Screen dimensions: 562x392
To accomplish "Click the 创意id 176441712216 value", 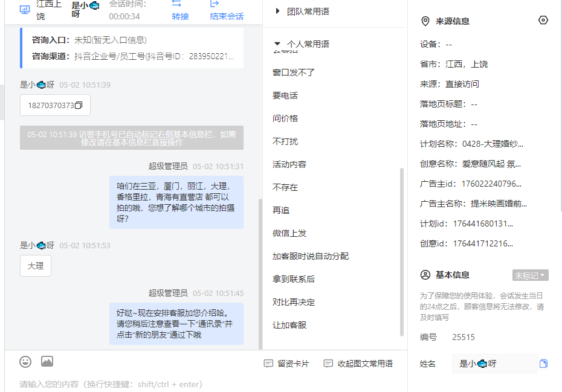I will click(483, 243).
